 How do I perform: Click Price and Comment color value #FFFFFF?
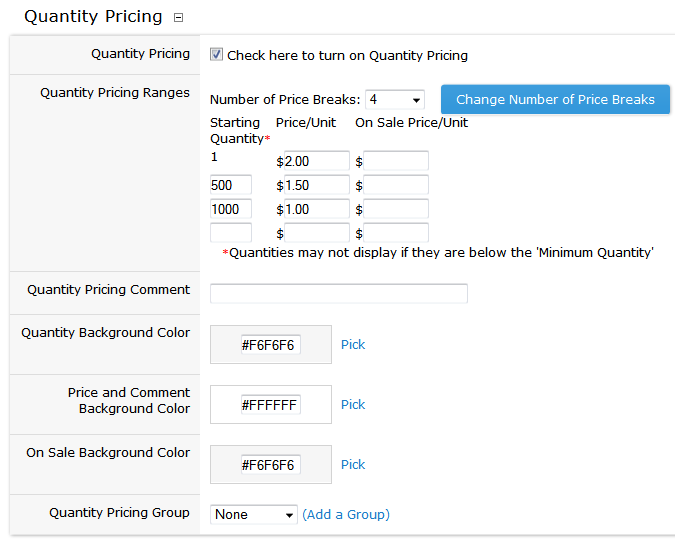270,405
